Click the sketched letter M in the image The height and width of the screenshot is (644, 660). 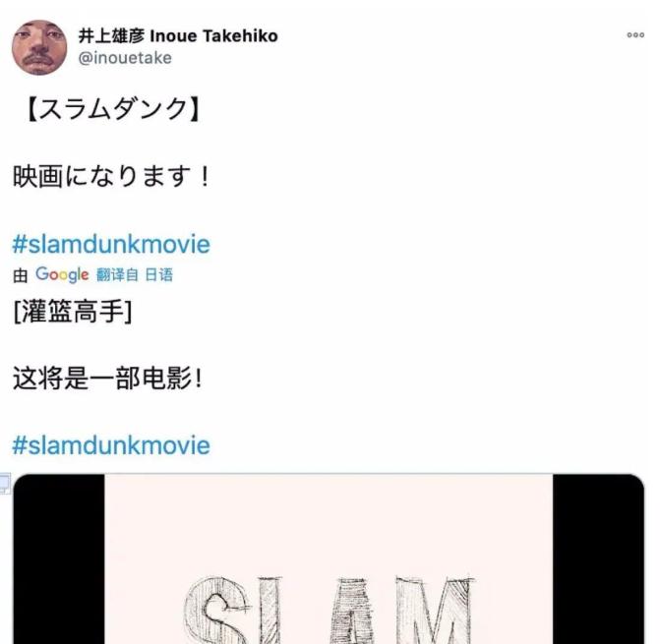pyautogui.click(x=435, y=611)
